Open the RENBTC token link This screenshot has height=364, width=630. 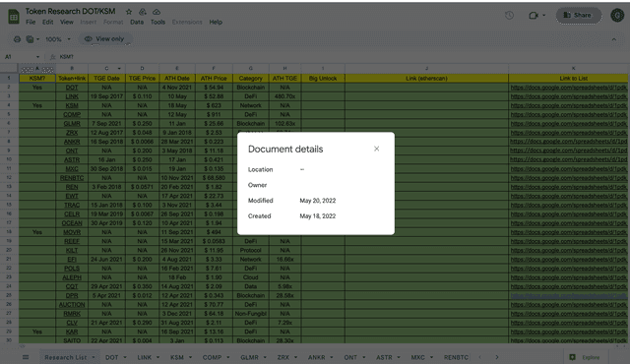pos(72,178)
